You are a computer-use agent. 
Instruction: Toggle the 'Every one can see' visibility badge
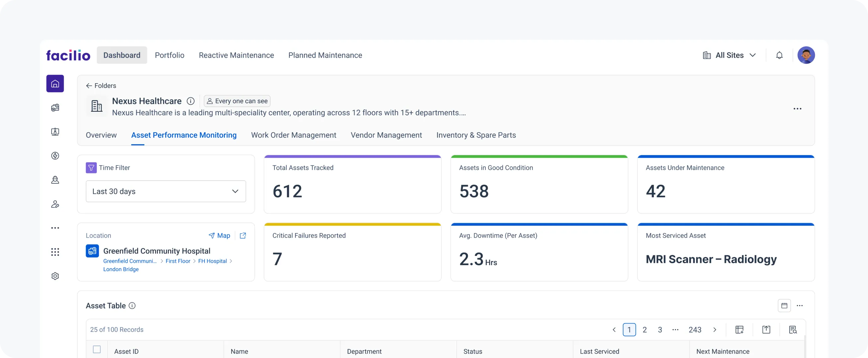[237, 101]
